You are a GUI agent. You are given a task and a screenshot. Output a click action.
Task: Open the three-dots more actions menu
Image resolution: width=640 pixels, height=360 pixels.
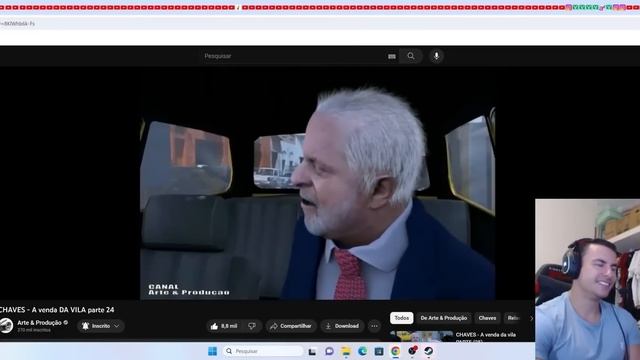pos(374,326)
